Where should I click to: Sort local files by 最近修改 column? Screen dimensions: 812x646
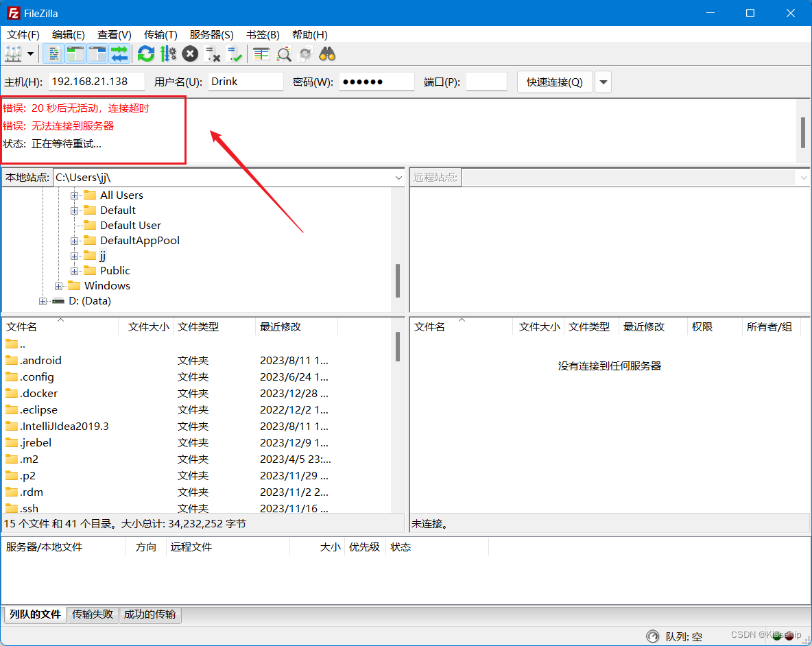click(297, 326)
